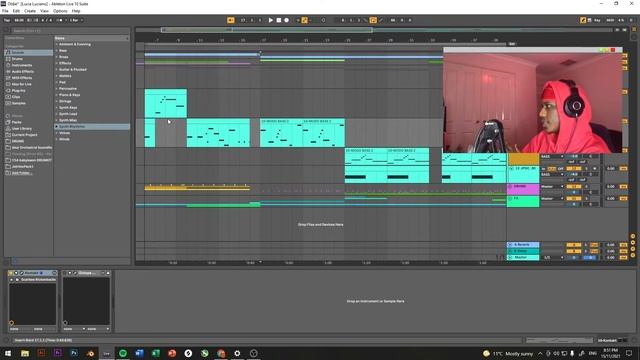Viewport: 640px width, 360px height.
Task: Arm the Arrangement Record button
Action: pyautogui.click(x=287, y=20)
